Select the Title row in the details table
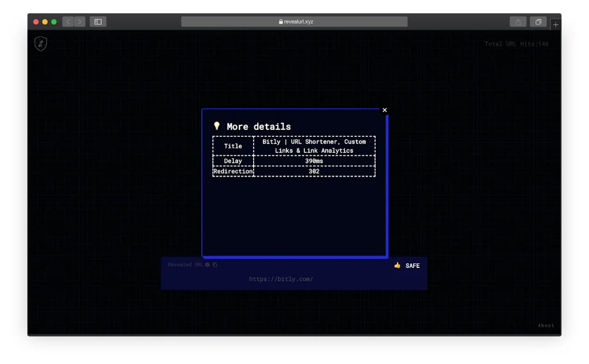 tap(233, 145)
